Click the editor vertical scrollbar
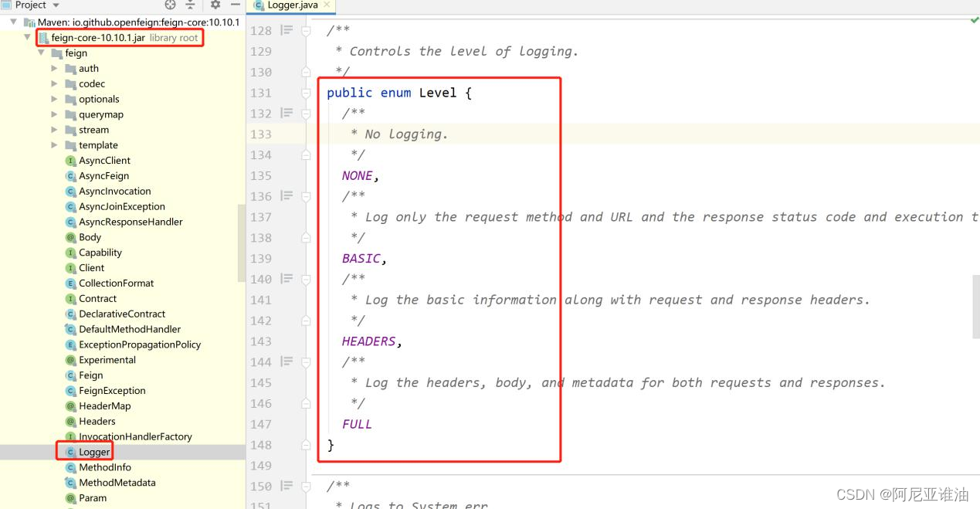980x509 pixels. point(976,307)
